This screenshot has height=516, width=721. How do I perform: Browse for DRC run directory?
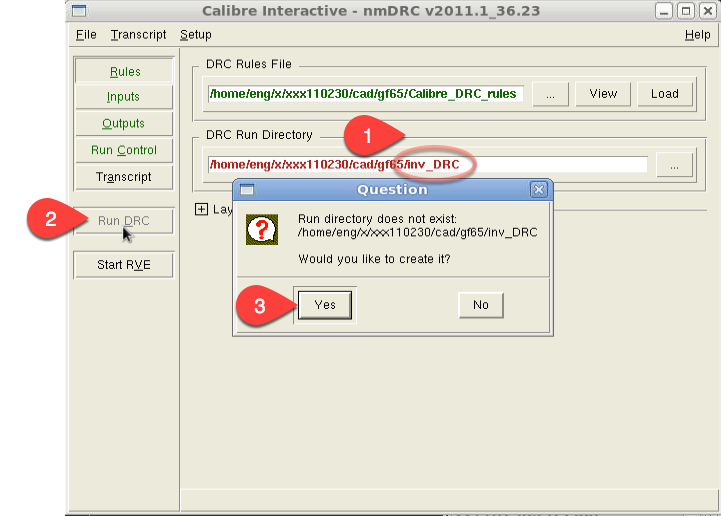pos(675,165)
